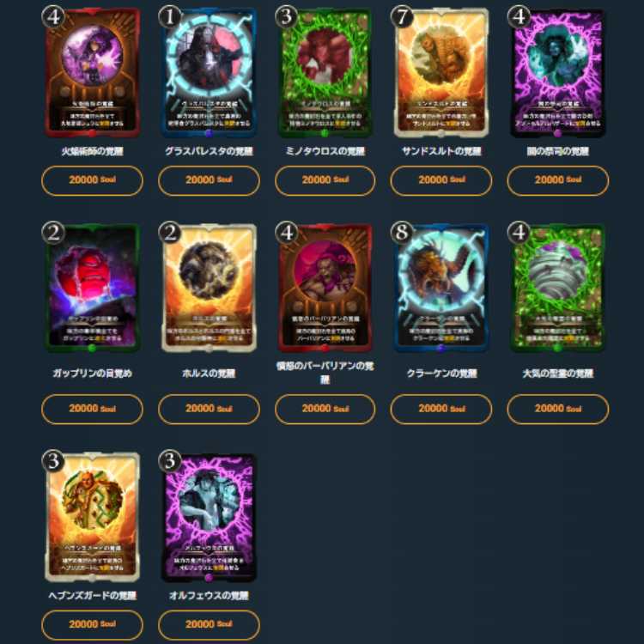Click the 憤怒のバーバリアンの覚醒 title text

pos(325,373)
